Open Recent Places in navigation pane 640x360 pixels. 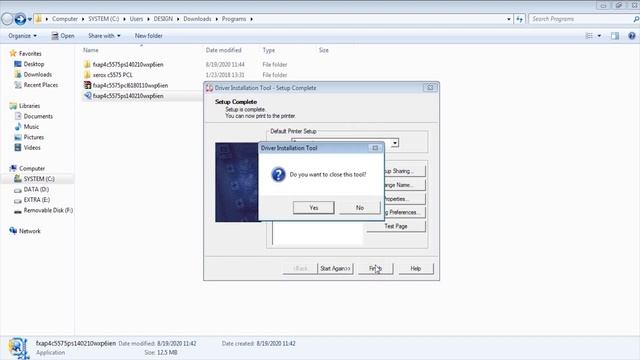pyautogui.click(x=40, y=85)
